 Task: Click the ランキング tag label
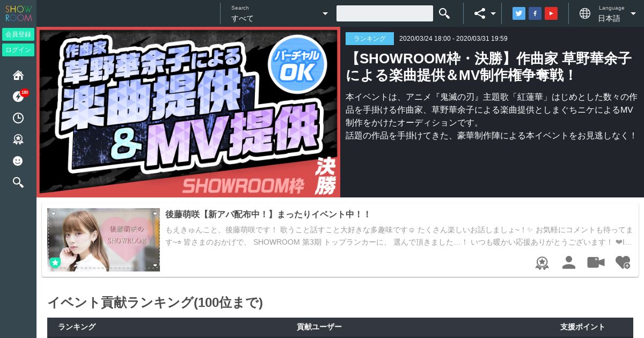pos(370,39)
